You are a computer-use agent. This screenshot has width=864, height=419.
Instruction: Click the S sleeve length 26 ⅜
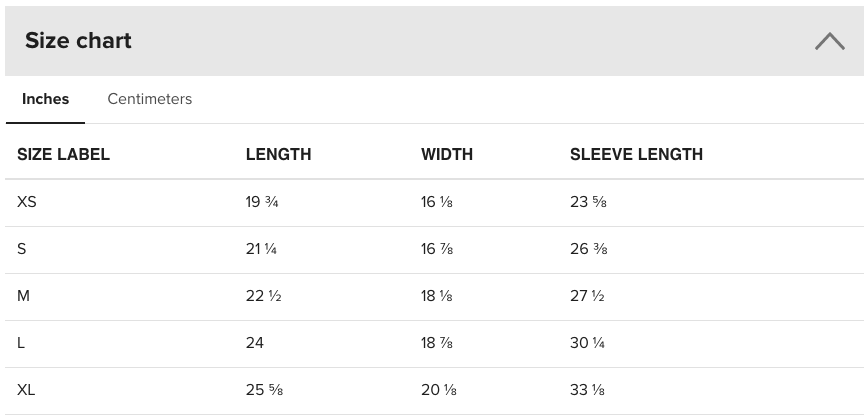click(588, 249)
